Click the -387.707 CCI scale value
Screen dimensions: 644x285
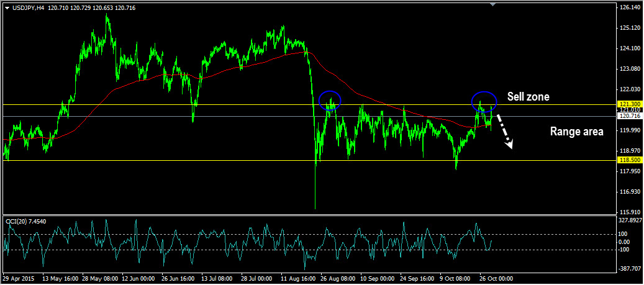coord(631,269)
